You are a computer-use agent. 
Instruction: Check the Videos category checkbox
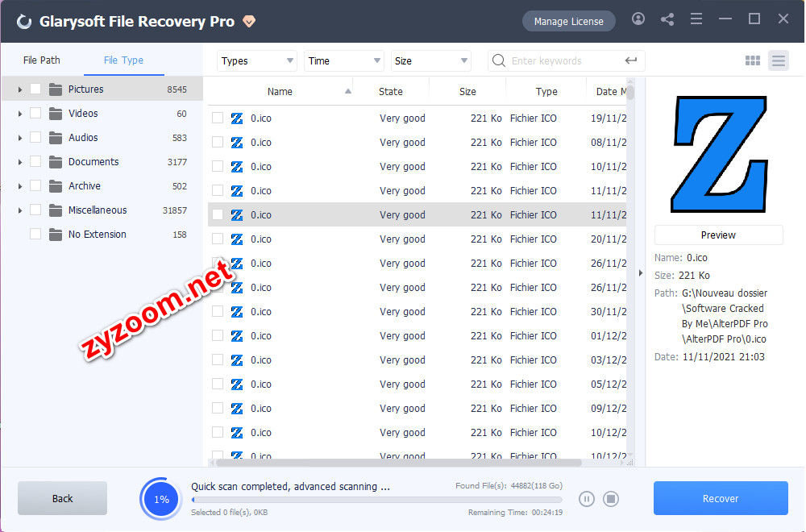[x=35, y=113]
